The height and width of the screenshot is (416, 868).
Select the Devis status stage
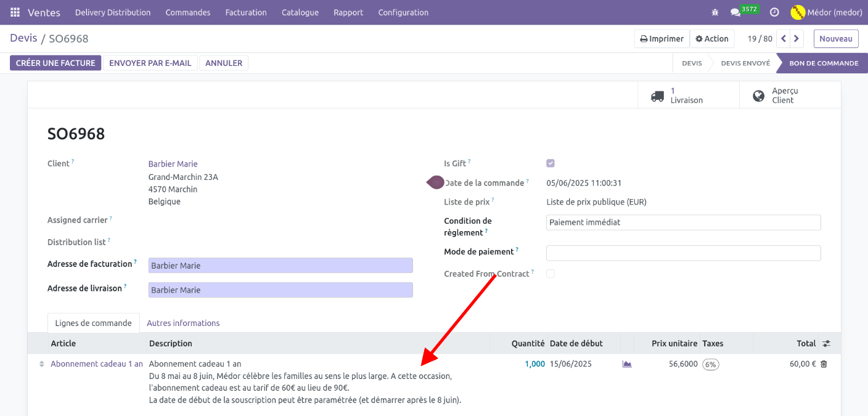692,63
